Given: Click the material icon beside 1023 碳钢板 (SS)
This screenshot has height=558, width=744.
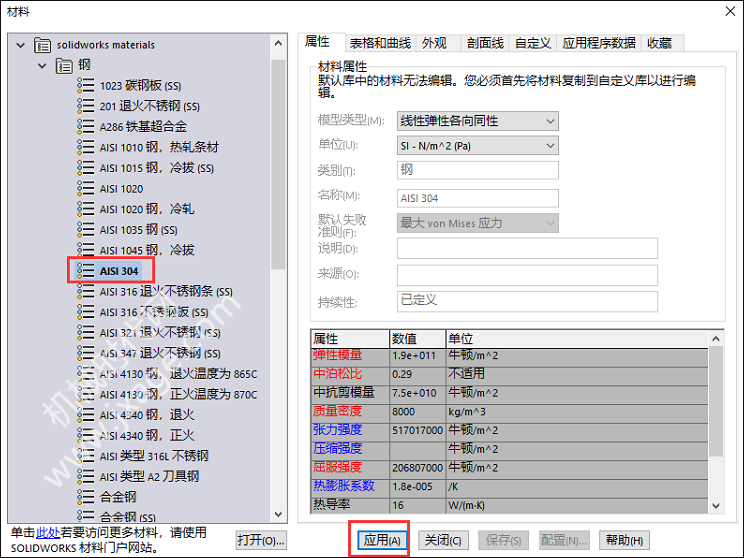Looking at the screenshot, I should coord(85,85).
